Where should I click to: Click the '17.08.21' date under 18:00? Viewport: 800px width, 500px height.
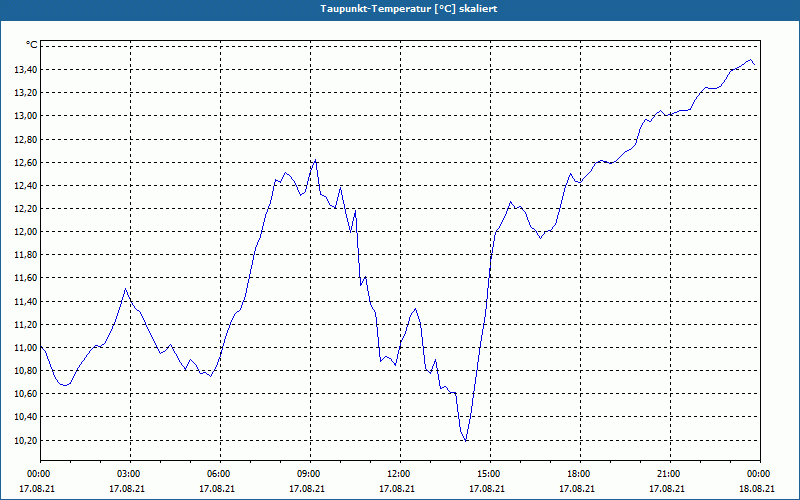(x=577, y=488)
